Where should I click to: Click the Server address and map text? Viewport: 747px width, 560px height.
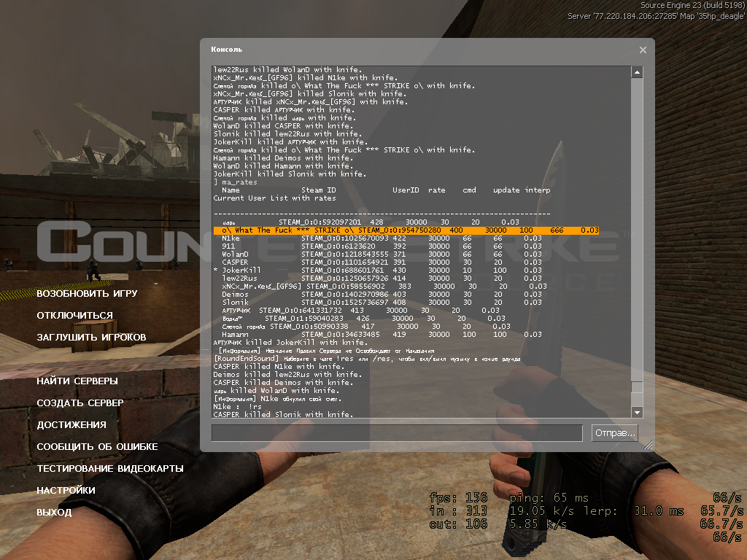(656, 16)
